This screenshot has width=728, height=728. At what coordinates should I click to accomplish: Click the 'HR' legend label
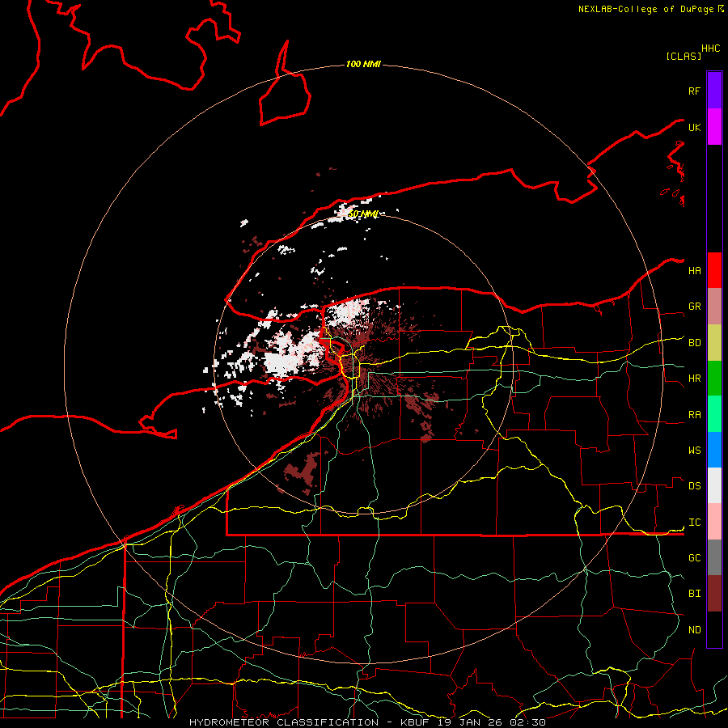tap(694, 379)
